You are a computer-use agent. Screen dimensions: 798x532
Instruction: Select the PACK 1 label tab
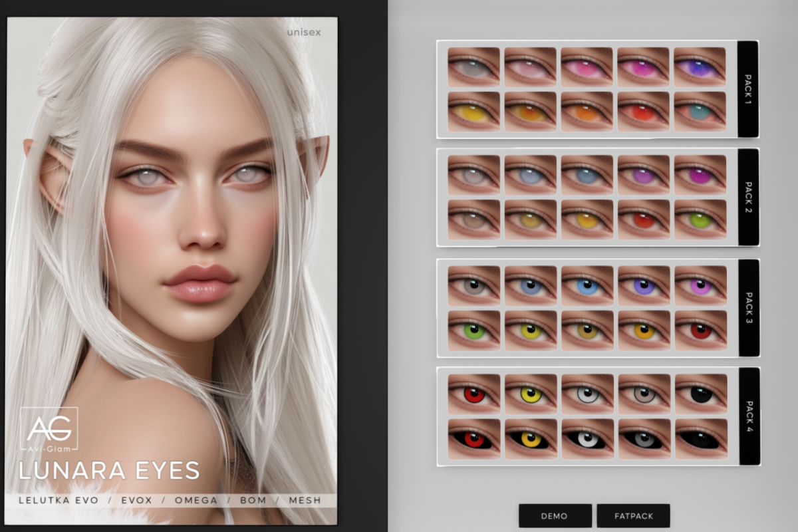click(748, 89)
